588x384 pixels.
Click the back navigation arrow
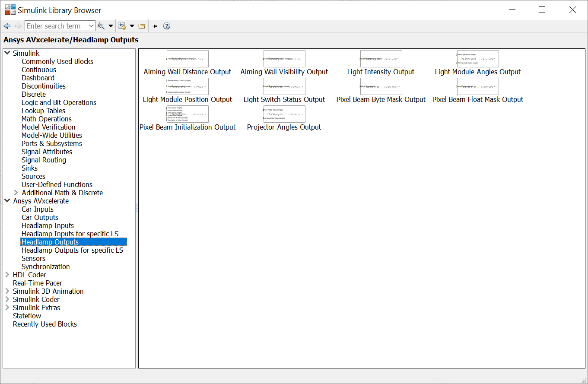pyautogui.click(x=7, y=26)
